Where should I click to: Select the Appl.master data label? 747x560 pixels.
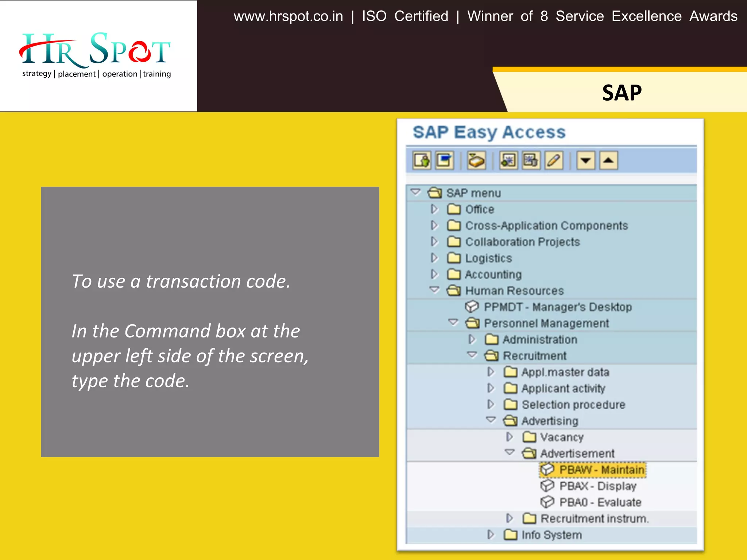[565, 372]
